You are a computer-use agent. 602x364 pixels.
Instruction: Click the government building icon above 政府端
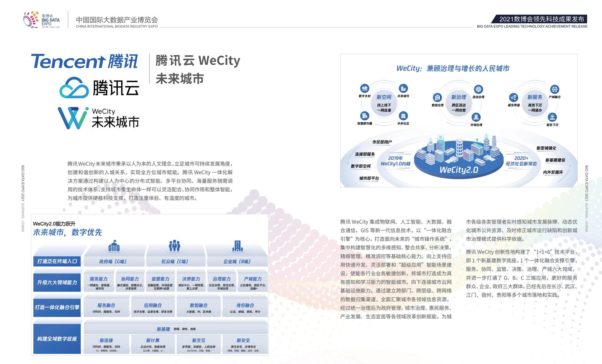pos(114,246)
